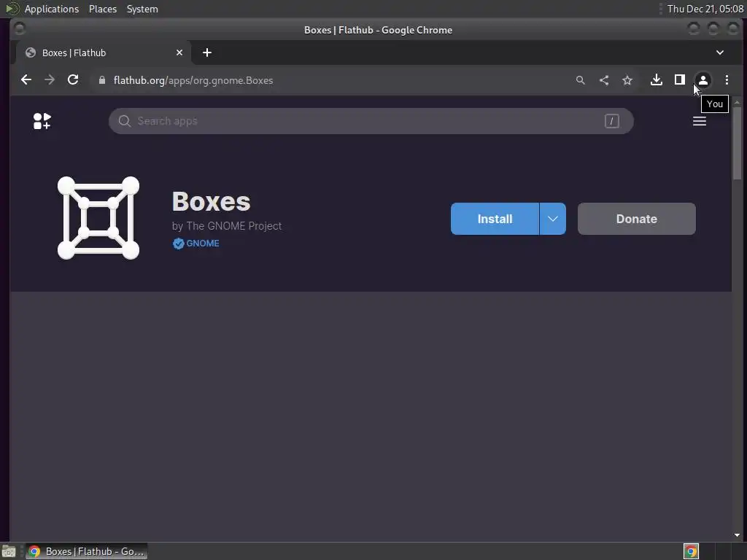Focus the Search apps field

click(371, 121)
